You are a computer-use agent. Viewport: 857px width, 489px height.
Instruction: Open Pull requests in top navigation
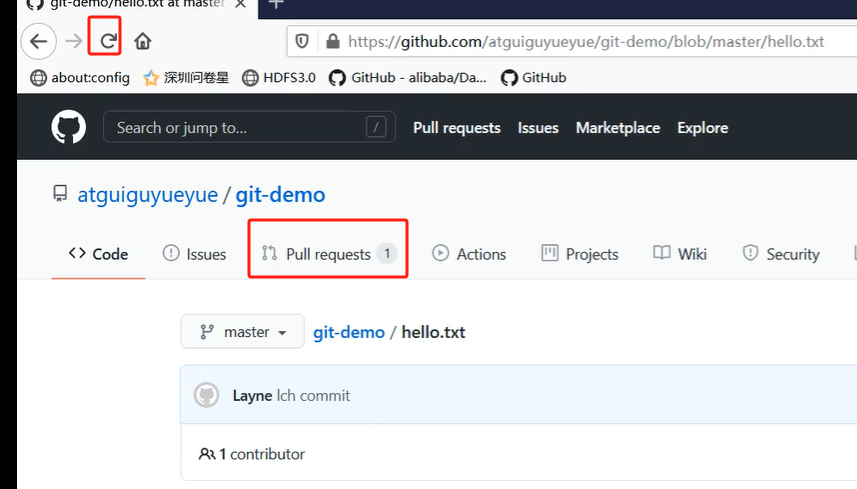coord(457,128)
